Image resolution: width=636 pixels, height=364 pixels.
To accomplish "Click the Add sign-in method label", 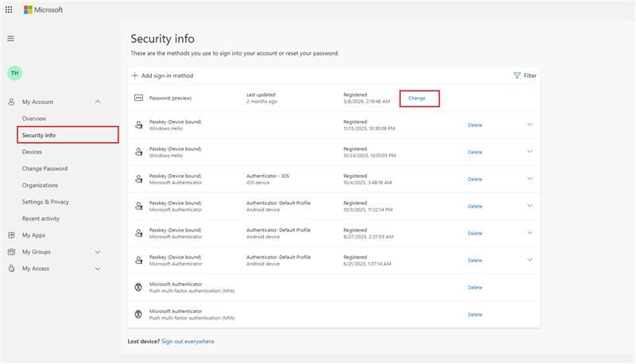I will pos(167,76).
